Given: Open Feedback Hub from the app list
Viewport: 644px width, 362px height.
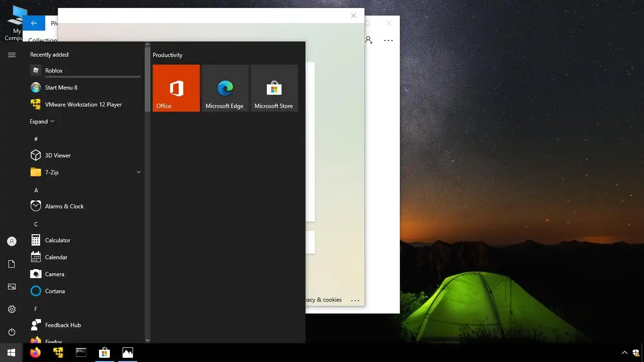Looking at the screenshot, I should [85, 325].
